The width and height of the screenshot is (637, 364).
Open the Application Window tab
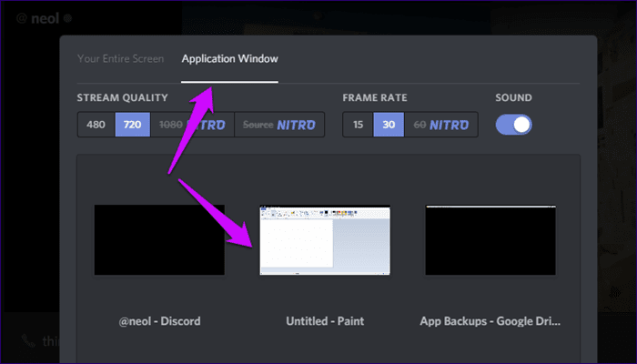coord(230,59)
